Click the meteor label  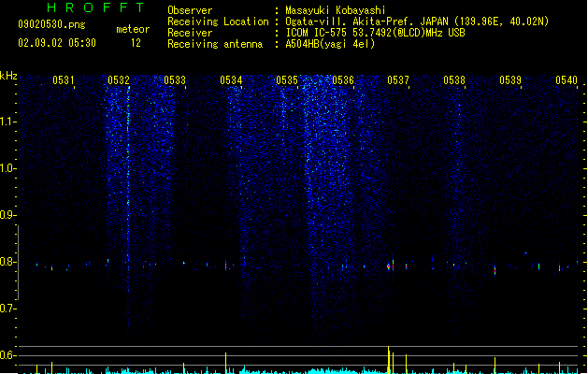(x=133, y=29)
